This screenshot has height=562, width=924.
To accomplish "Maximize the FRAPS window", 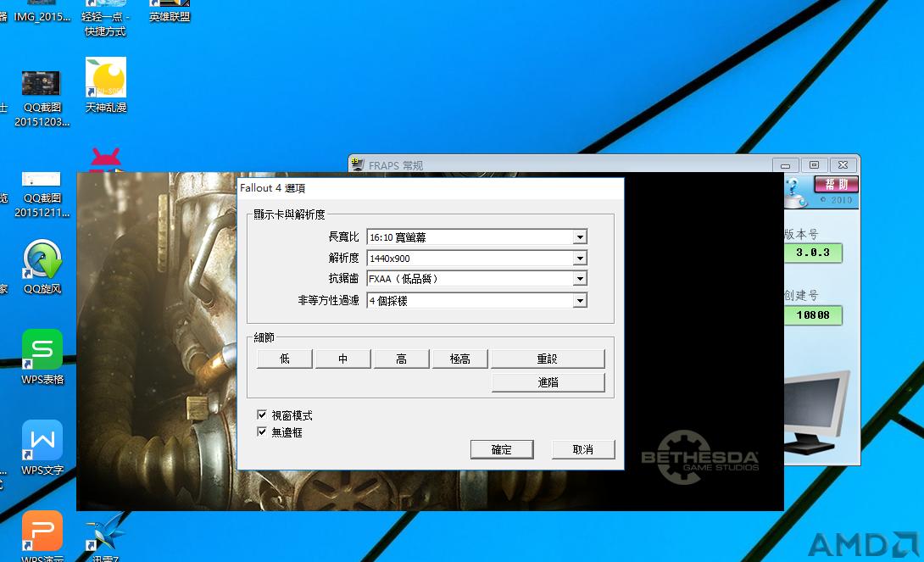I will 814,165.
